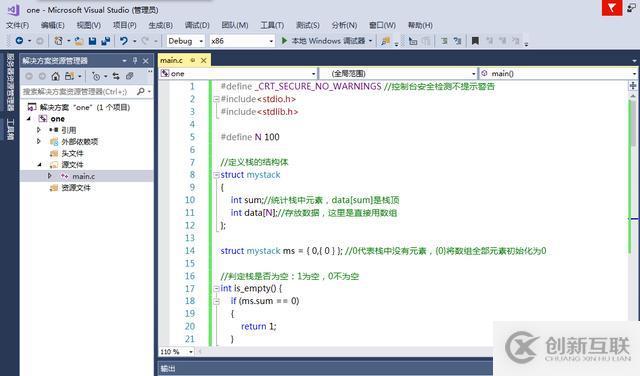Click the Pending Changes Filter clock icon
Screen dimensions: 640x376
(x=96, y=76)
